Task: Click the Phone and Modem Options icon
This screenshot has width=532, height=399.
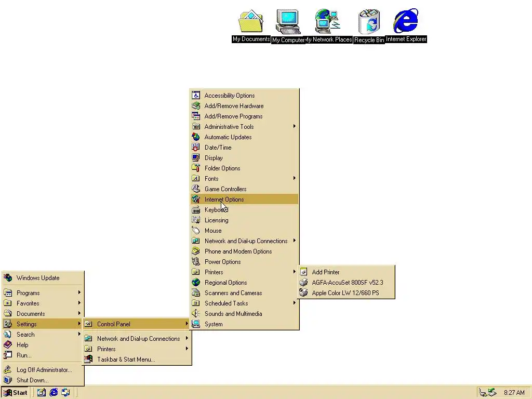Action: 196,251
